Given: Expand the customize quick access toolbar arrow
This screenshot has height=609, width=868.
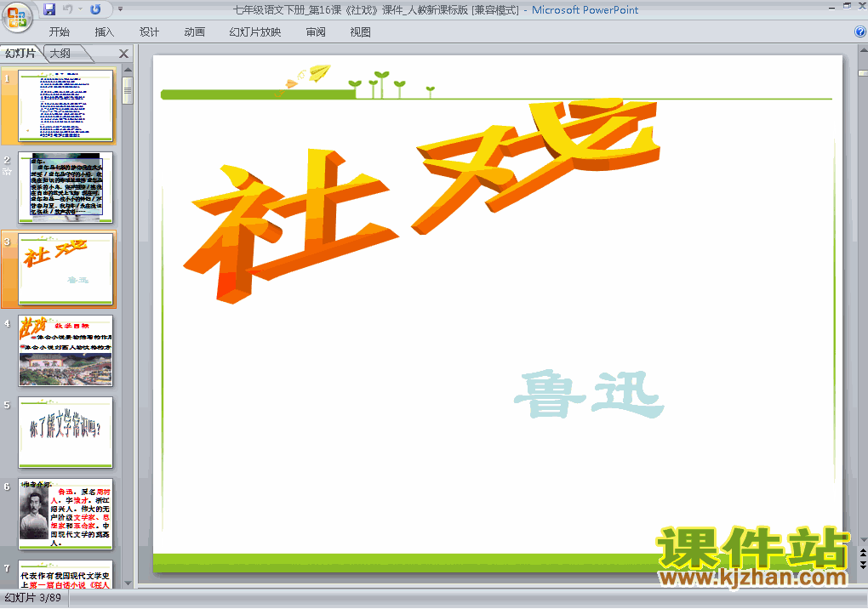Looking at the screenshot, I should (x=120, y=9).
